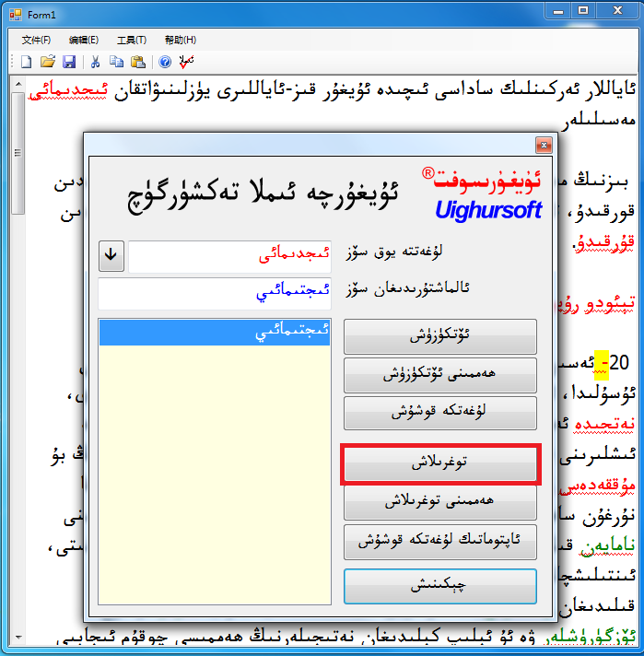The image size is (644, 656).
Task: Save with the floppy disk icon
Action: [x=69, y=62]
